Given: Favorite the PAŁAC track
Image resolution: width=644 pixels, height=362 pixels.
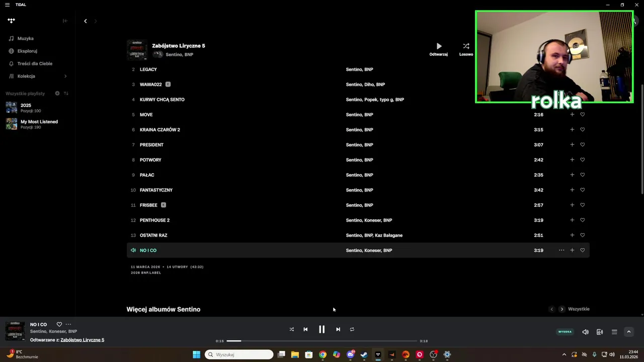Looking at the screenshot, I should click(x=583, y=175).
